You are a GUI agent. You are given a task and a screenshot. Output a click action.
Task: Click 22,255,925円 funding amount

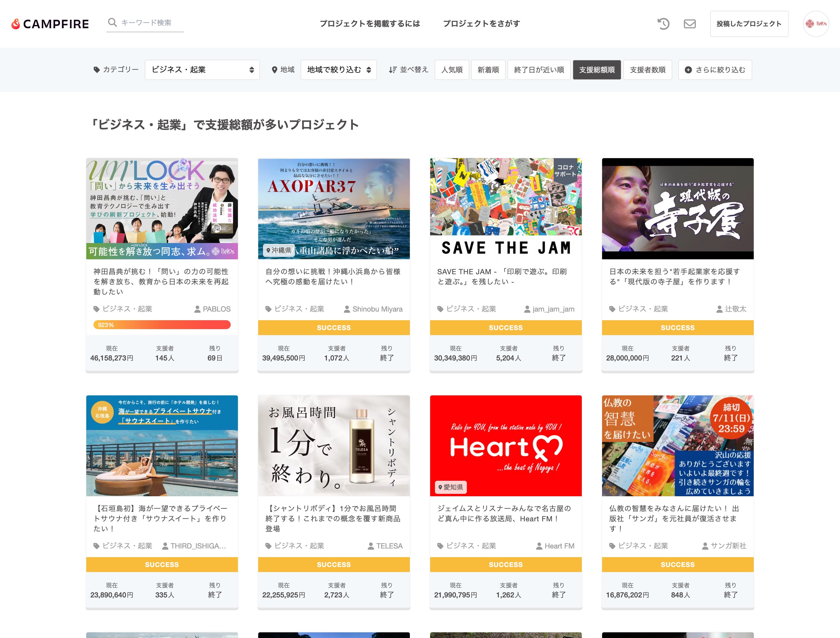[x=283, y=595]
